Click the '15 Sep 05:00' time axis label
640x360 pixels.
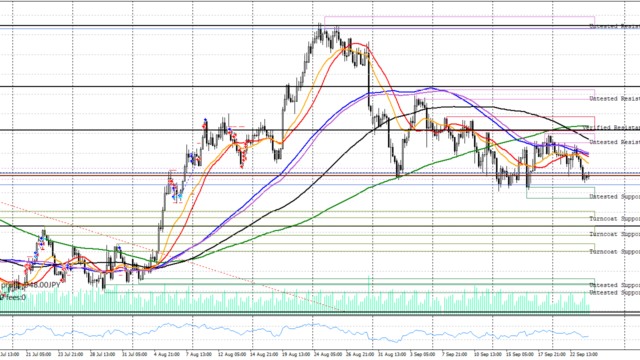pos(520,354)
